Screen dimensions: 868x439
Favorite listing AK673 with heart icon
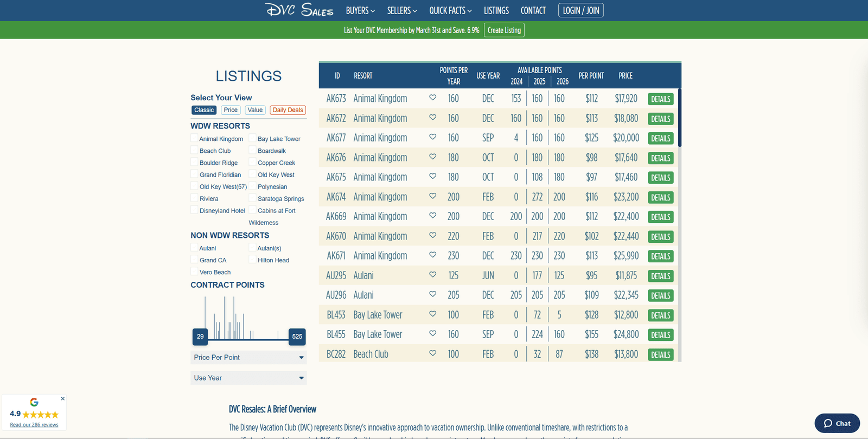(x=433, y=98)
